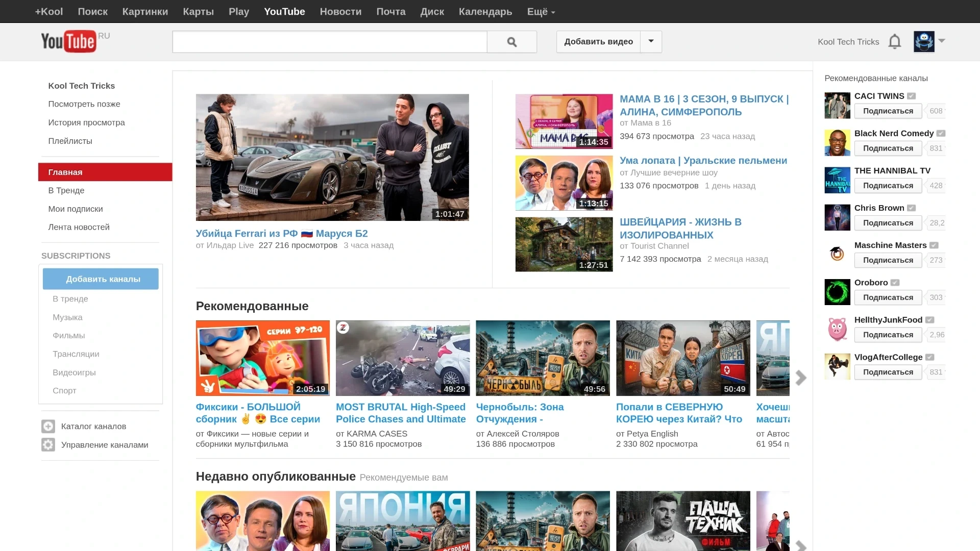Click the YouTube RU logo
The width and height of the screenshot is (980, 551).
[75, 41]
